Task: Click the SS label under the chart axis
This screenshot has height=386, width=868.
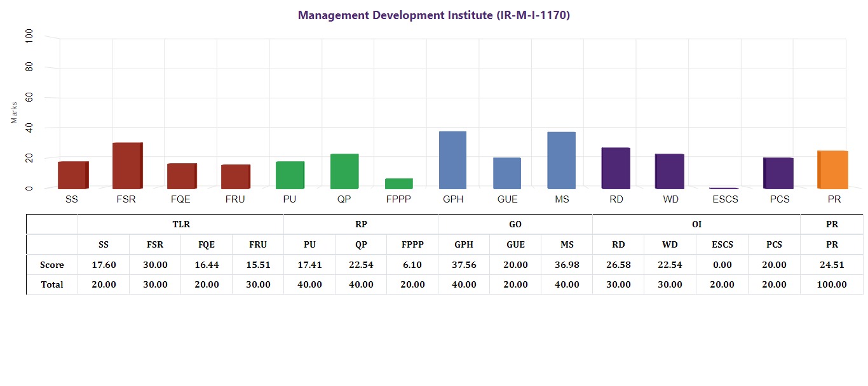Action: 72,199
